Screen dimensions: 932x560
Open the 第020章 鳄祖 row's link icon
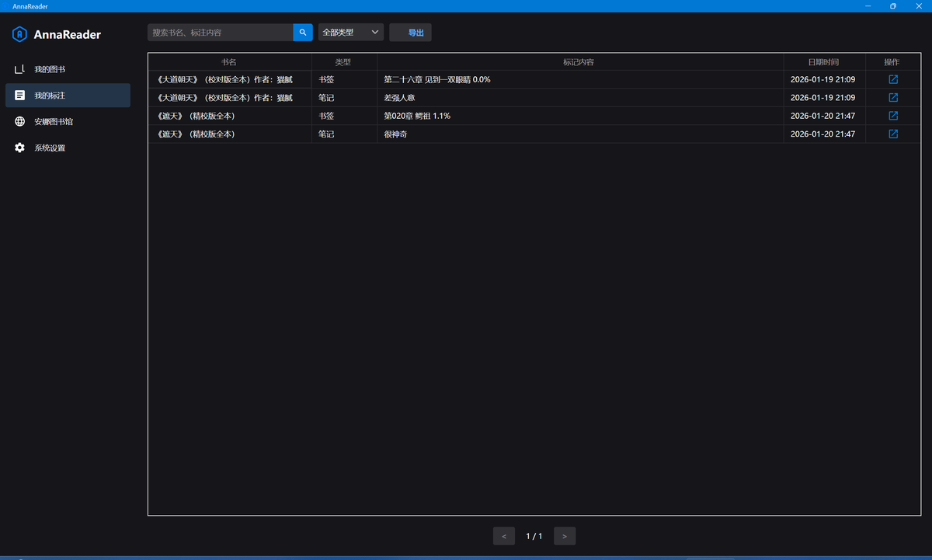(x=893, y=116)
